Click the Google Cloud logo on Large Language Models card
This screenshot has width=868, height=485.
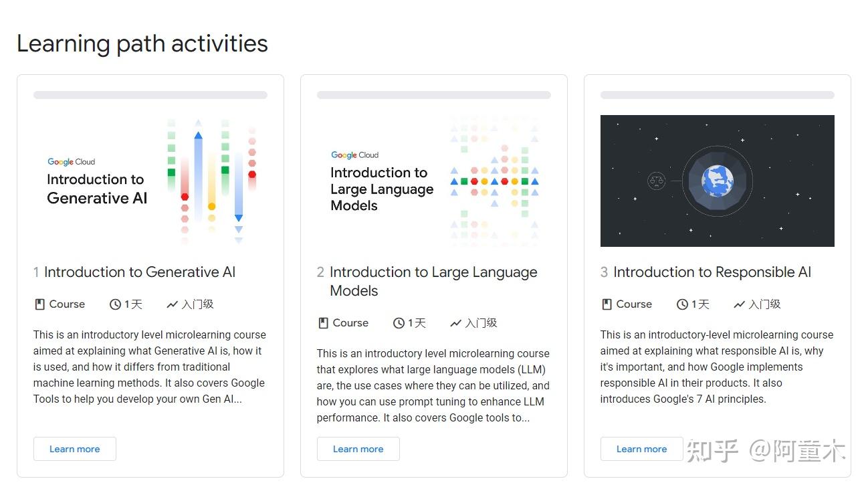(x=354, y=155)
